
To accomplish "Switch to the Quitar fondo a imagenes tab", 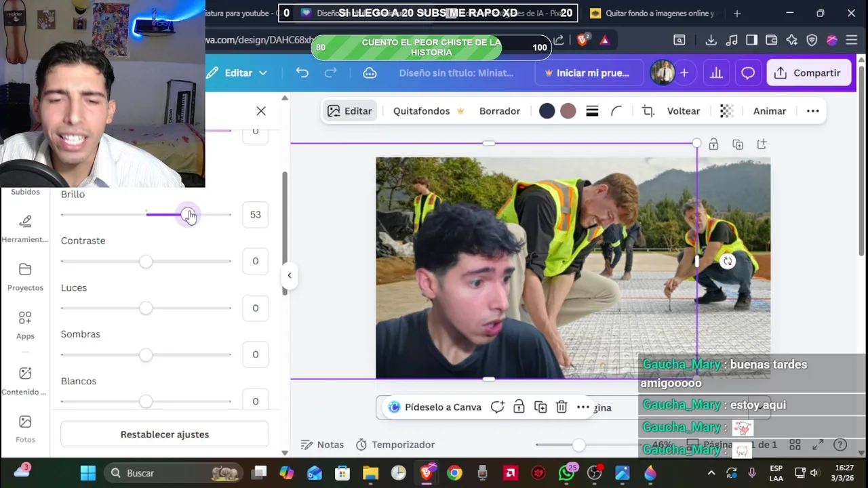I will pos(652,13).
